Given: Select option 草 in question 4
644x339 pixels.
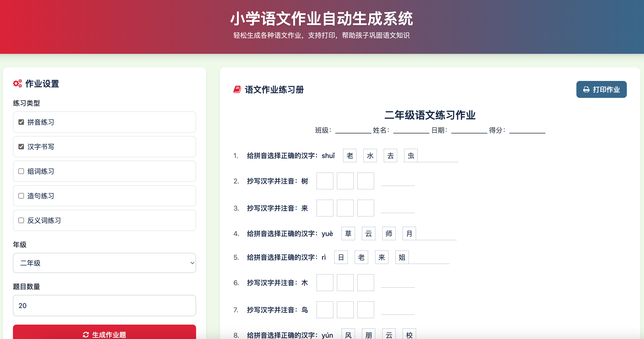Looking at the screenshot, I should click(348, 233).
